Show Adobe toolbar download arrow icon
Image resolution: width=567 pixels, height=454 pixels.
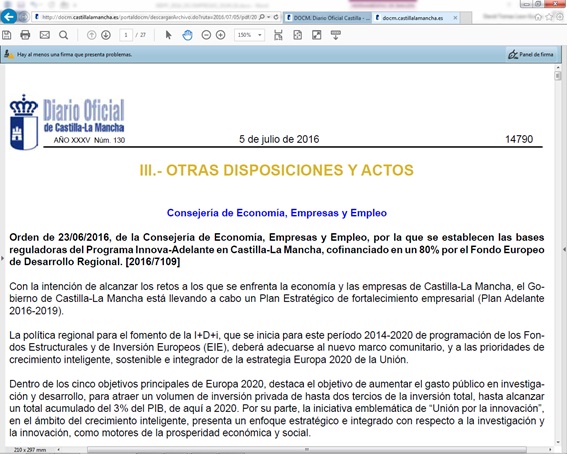tap(336, 35)
